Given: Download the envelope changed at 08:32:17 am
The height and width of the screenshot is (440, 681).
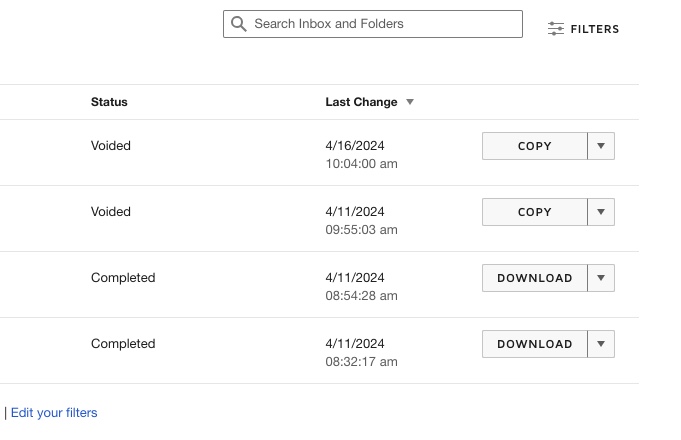Looking at the screenshot, I should pyautogui.click(x=534, y=344).
